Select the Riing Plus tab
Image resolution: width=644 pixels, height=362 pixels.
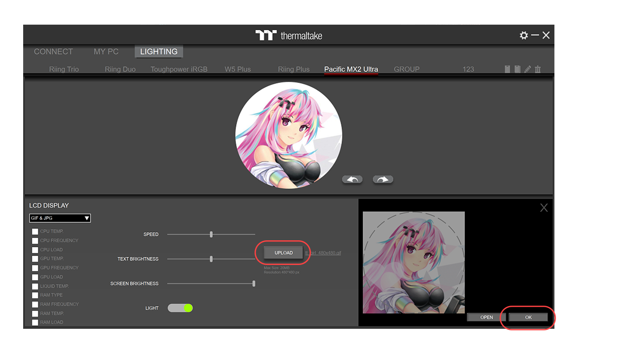click(x=294, y=69)
